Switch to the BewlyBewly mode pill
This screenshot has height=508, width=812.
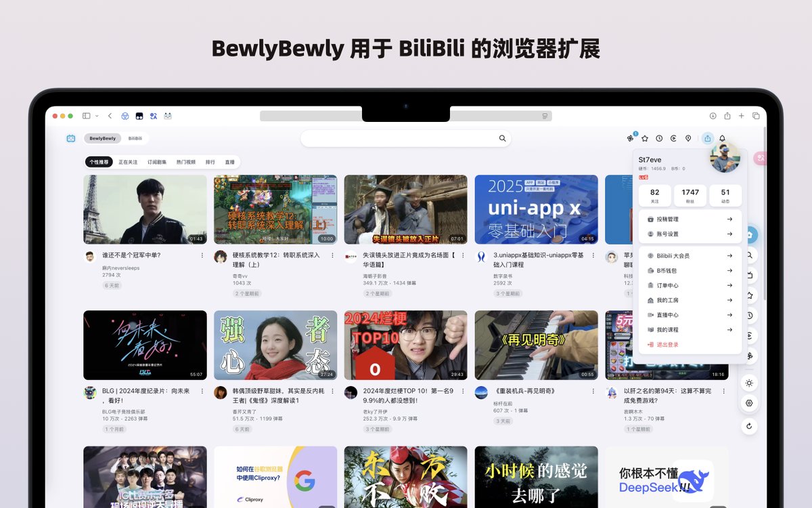click(103, 138)
